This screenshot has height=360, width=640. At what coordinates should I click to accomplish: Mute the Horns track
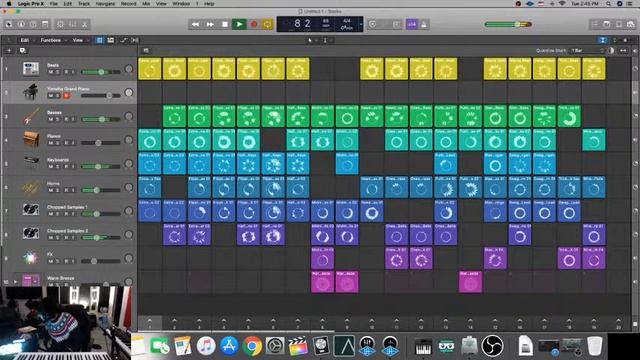point(51,190)
